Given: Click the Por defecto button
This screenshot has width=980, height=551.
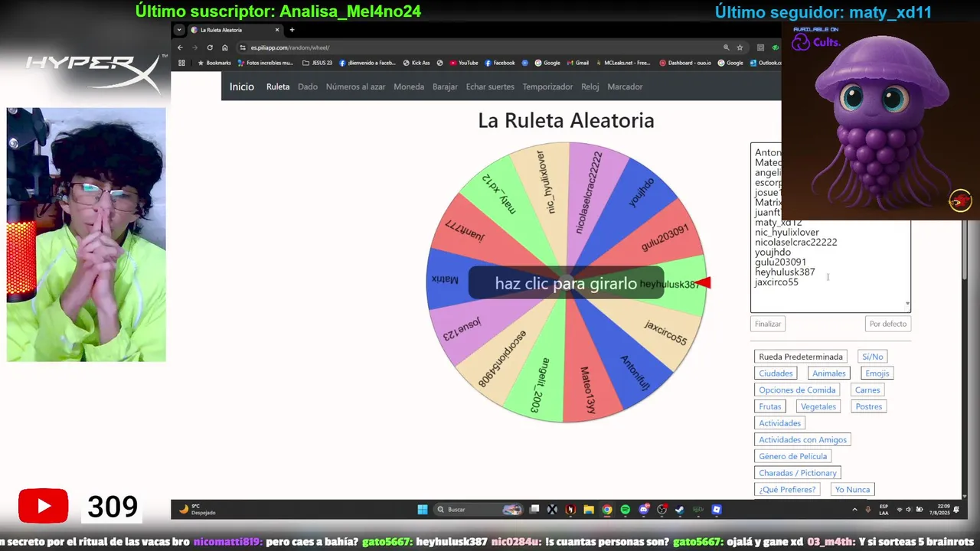Looking at the screenshot, I should 888,324.
